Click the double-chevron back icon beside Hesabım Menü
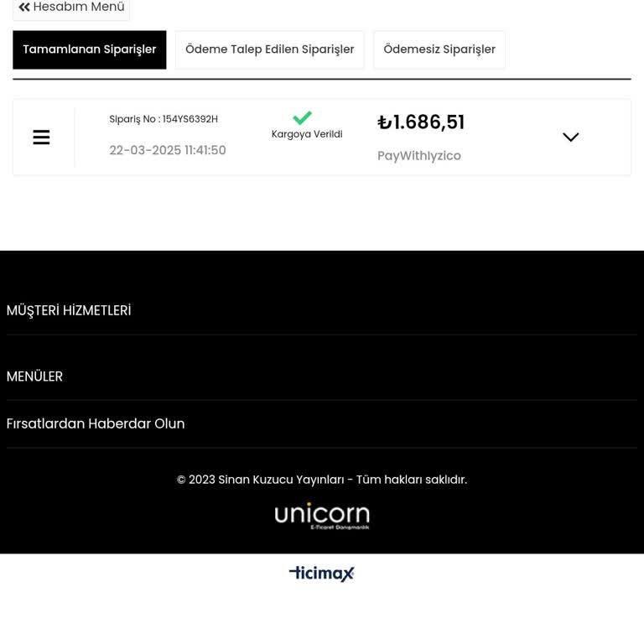The image size is (644, 644). click(x=24, y=7)
